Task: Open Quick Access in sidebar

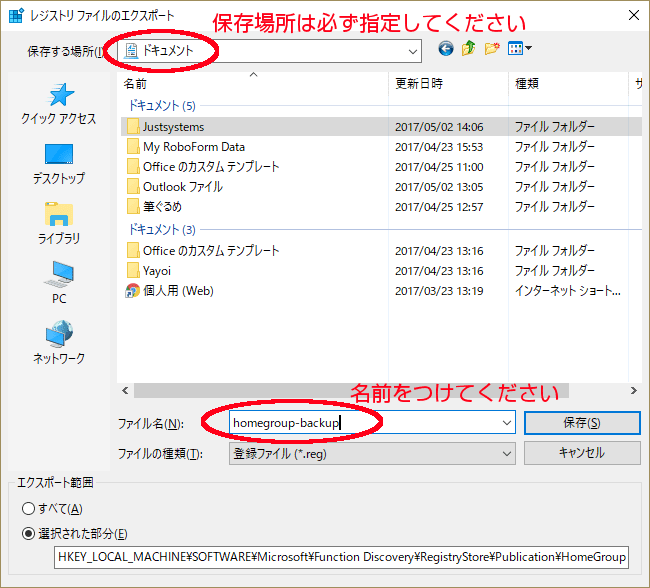Action: [59, 104]
